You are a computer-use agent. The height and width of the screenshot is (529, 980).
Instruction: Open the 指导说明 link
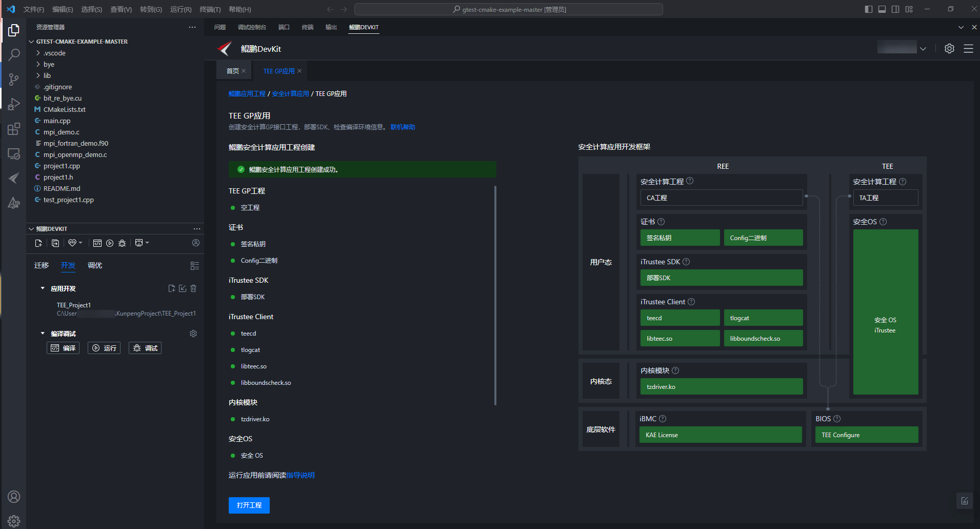301,475
